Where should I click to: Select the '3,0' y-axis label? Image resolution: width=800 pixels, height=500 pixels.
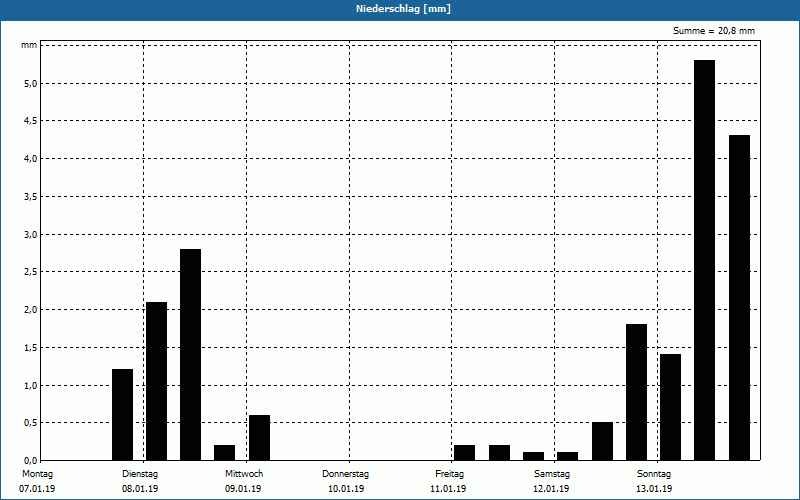(31, 234)
